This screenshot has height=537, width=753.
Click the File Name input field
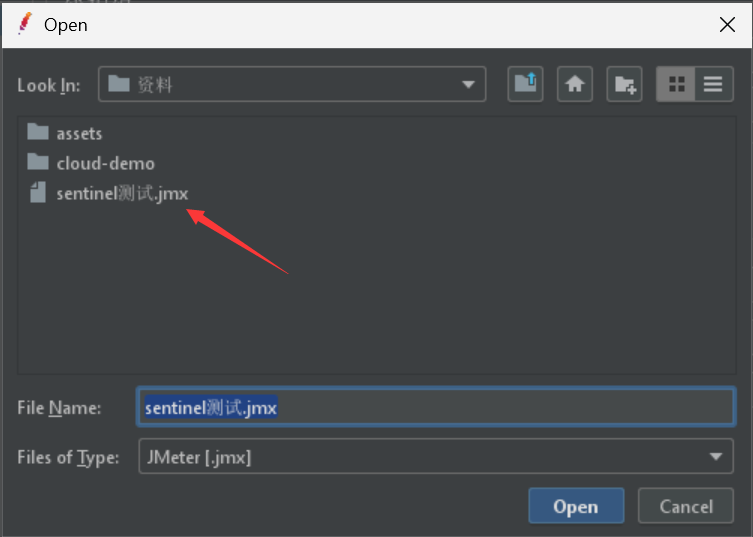[436, 407]
